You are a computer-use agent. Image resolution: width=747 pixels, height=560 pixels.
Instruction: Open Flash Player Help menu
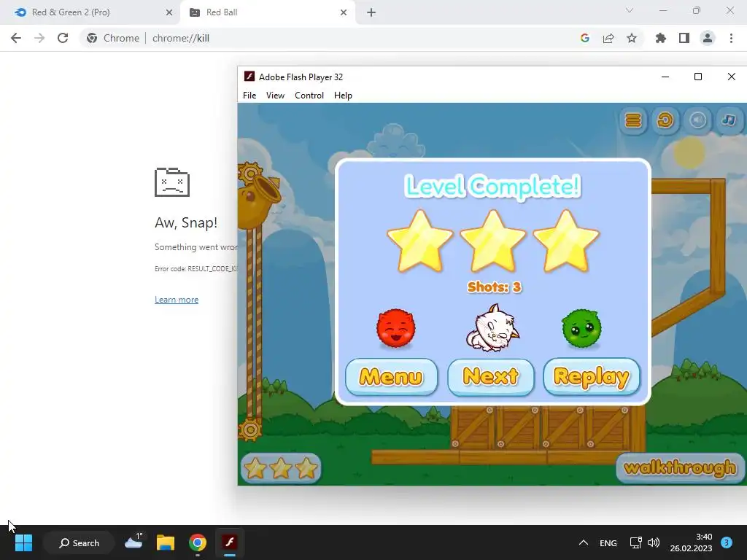tap(343, 96)
